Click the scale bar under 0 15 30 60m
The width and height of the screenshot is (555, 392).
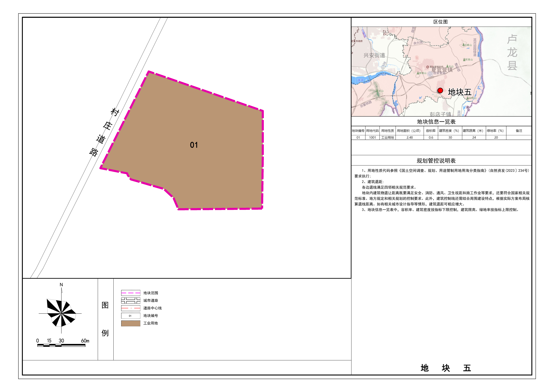tap(61, 345)
